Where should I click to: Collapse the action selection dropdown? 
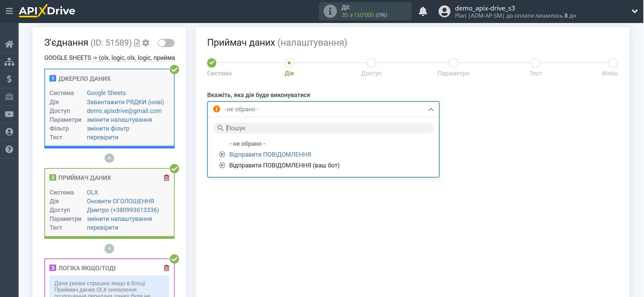(x=431, y=109)
